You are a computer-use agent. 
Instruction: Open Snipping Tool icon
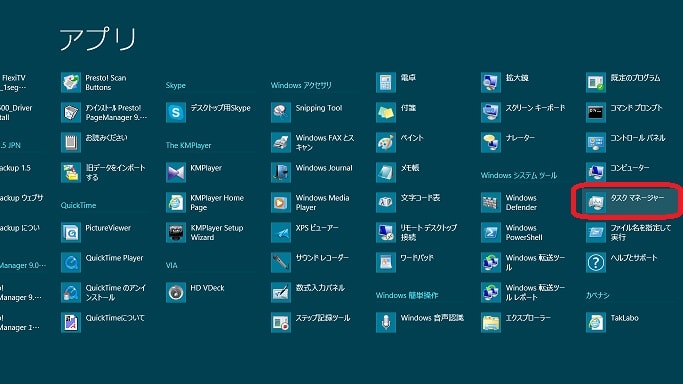281,112
